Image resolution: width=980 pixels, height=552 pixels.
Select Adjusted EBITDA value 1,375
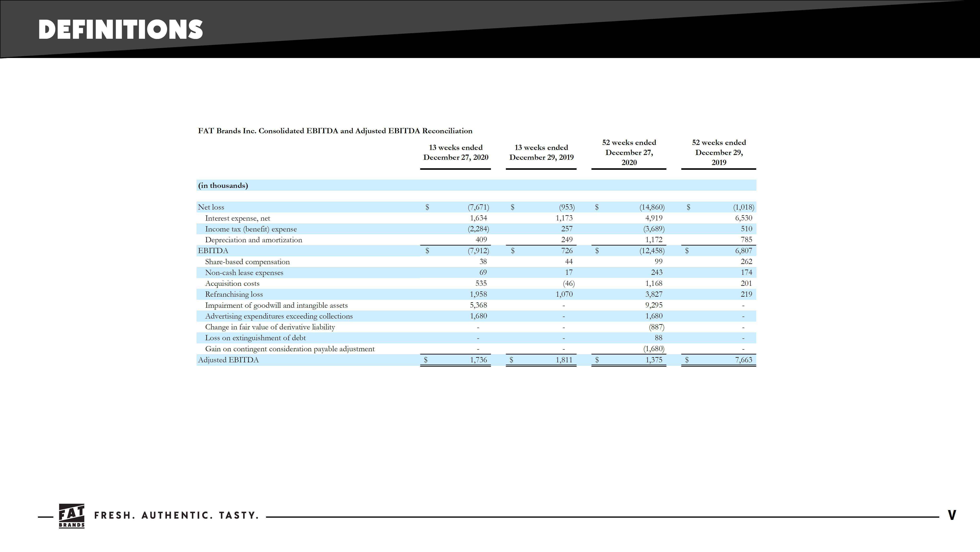pos(654,360)
